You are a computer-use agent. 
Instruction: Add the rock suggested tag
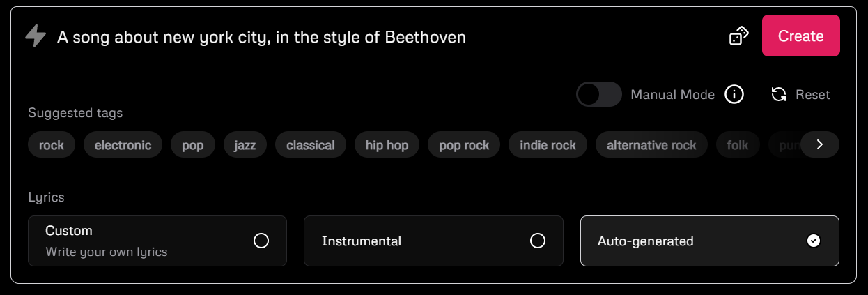(x=52, y=145)
